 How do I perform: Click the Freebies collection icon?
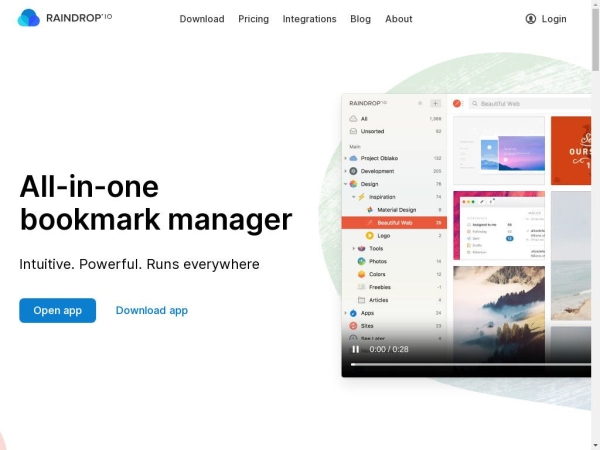(361, 287)
